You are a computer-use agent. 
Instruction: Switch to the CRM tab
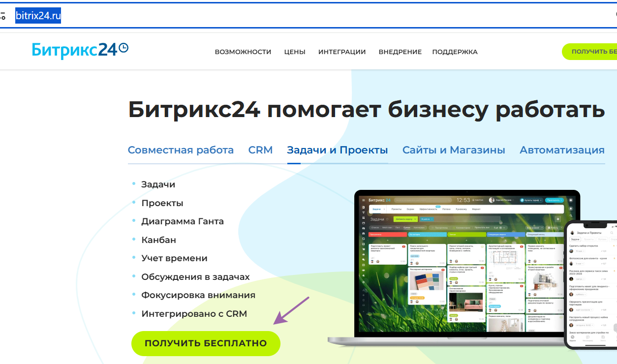click(x=260, y=150)
